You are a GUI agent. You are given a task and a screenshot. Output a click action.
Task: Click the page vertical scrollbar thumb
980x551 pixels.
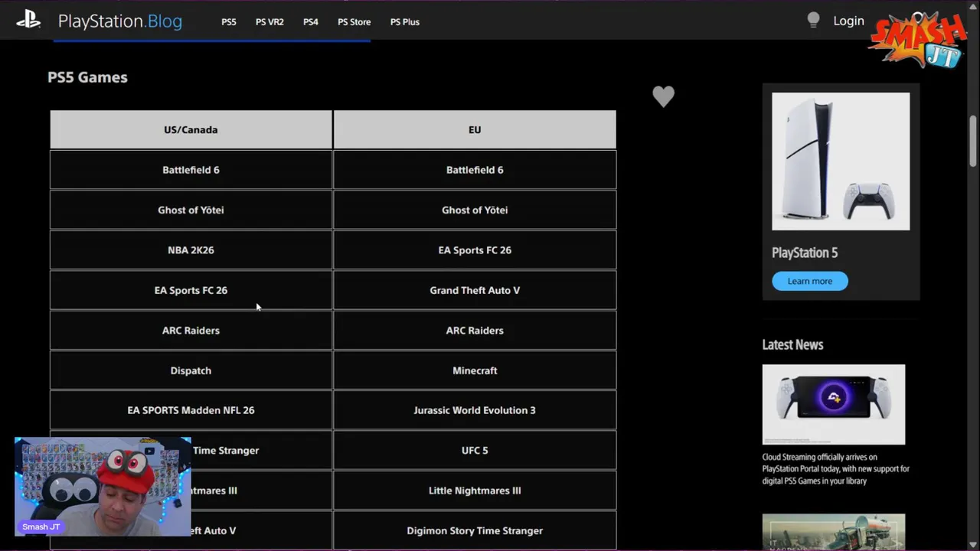(x=973, y=139)
